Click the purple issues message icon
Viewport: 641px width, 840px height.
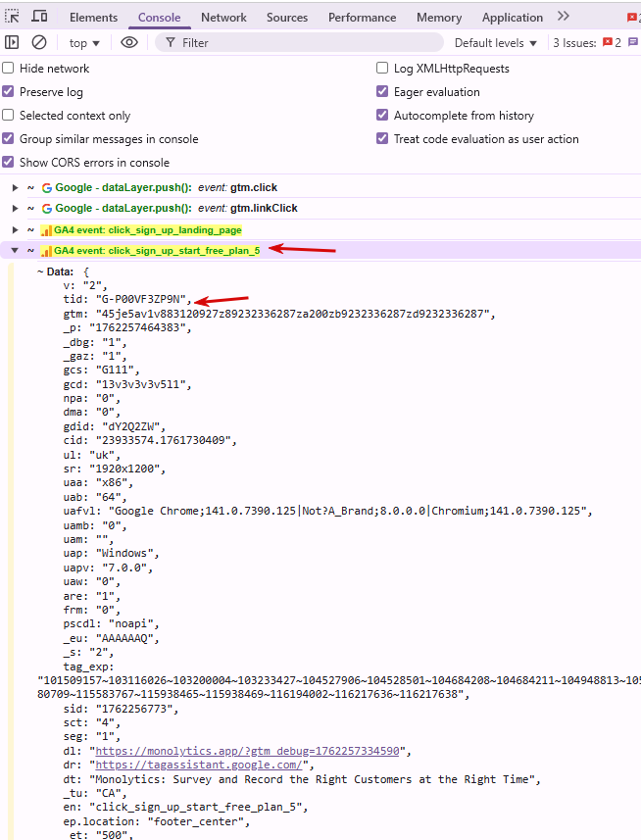point(633,42)
